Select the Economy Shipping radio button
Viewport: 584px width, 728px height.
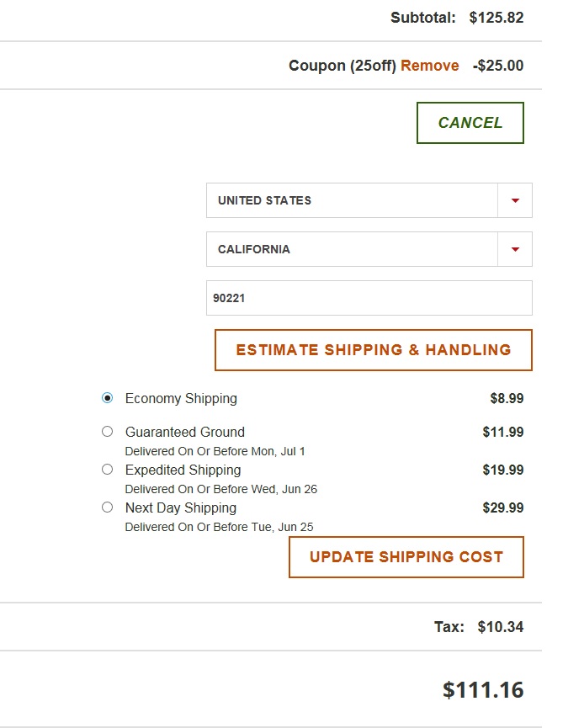pyautogui.click(x=107, y=398)
